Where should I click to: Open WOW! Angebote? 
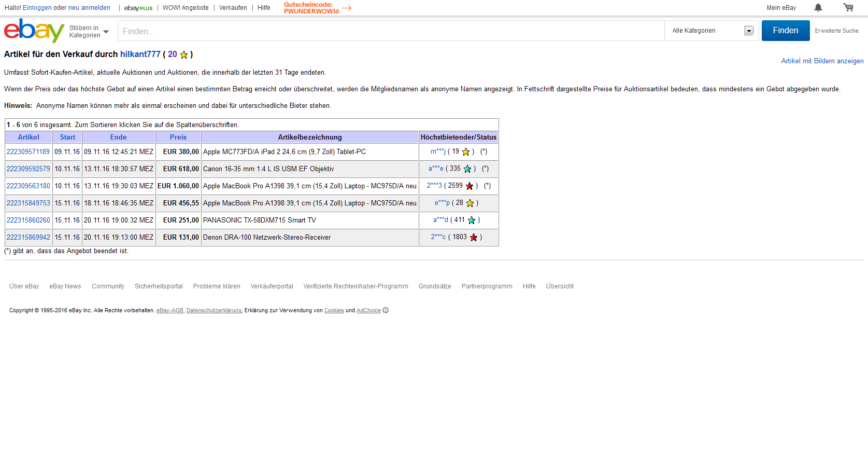[x=186, y=8]
